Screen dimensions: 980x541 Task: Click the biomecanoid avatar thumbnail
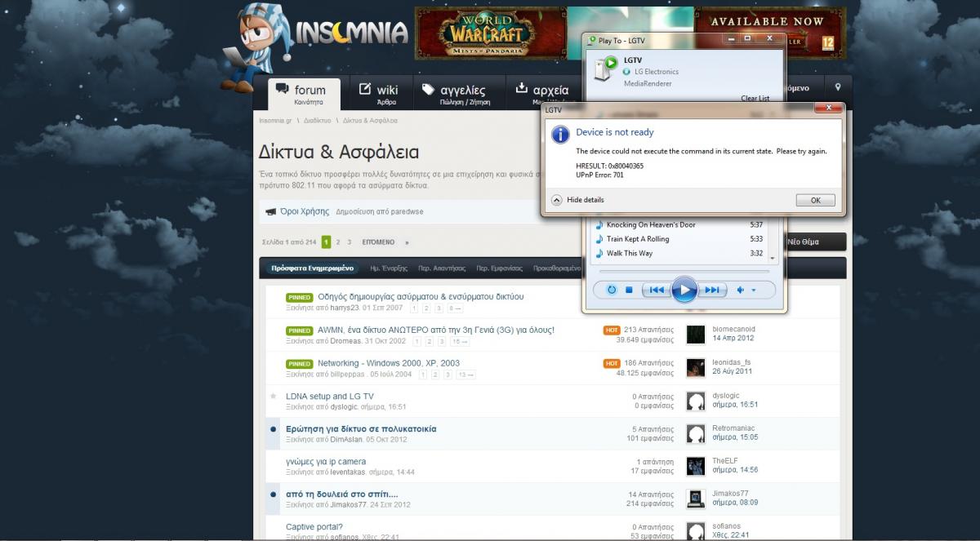pyautogui.click(x=695, y=335)
